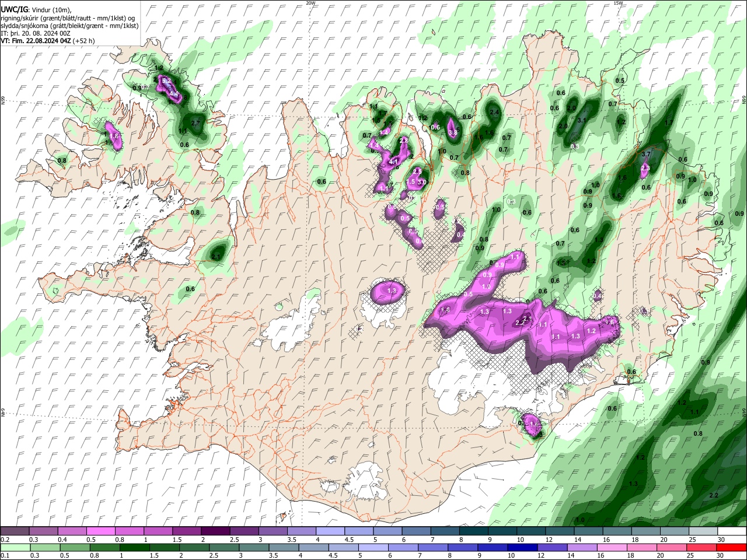This screenshot has height=560, width=747.
Task: Select darkest purple snow swatch between 2 and 2.5
Action: [x=215, y=531]
